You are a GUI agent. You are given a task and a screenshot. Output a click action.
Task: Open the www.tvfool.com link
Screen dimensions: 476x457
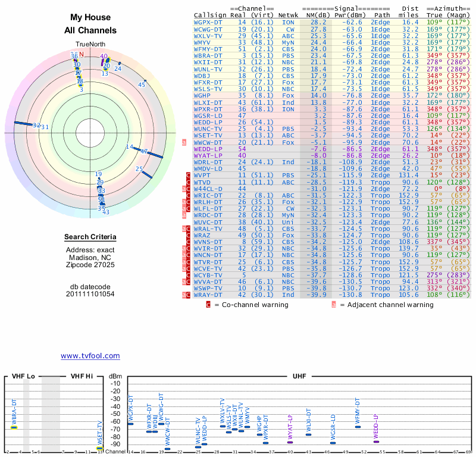[90, 356]
